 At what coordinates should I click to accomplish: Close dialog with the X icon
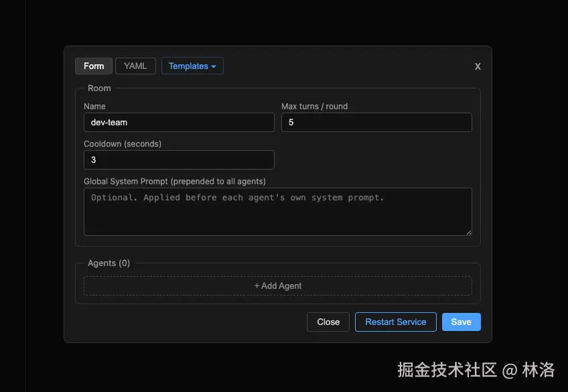click(478, 66)
